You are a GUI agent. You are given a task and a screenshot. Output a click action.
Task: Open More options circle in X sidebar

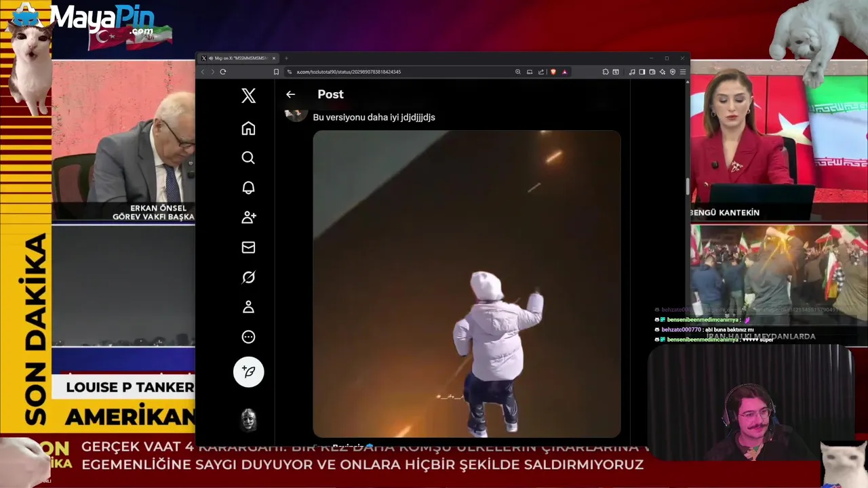(x=248, y=337)
